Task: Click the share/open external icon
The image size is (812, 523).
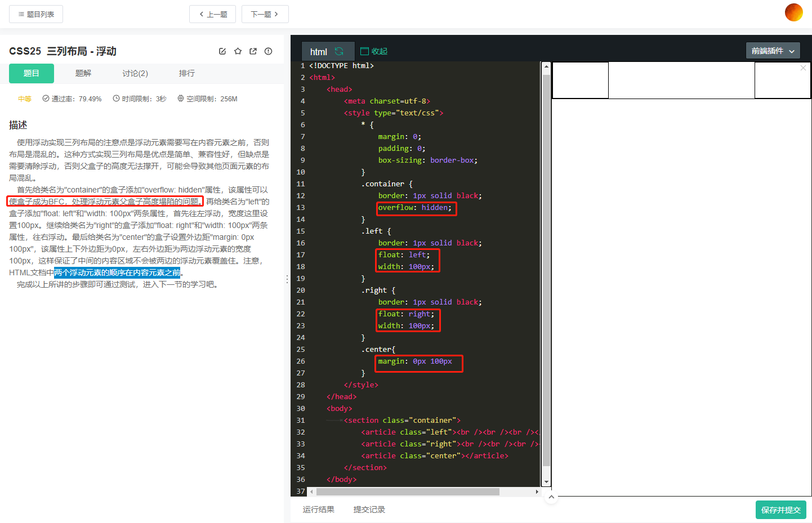Action: pyautogui.click(x=253, y=51)
